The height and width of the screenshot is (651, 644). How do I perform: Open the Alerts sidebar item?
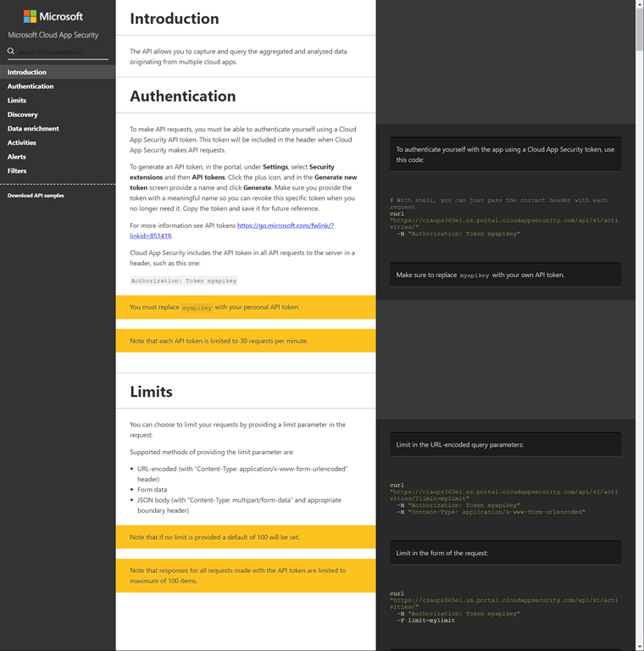[x=17, y=157]
